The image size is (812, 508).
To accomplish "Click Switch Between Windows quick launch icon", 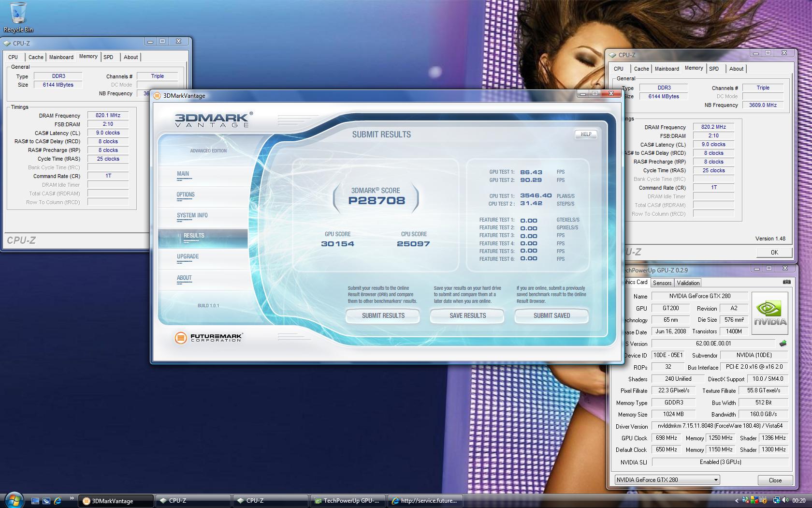I will click(x=46, y=501).
